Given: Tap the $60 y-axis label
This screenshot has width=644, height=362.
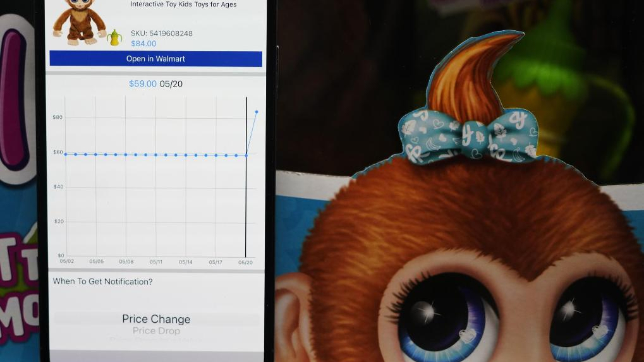Looking at the screenshot, I should 58,152.
